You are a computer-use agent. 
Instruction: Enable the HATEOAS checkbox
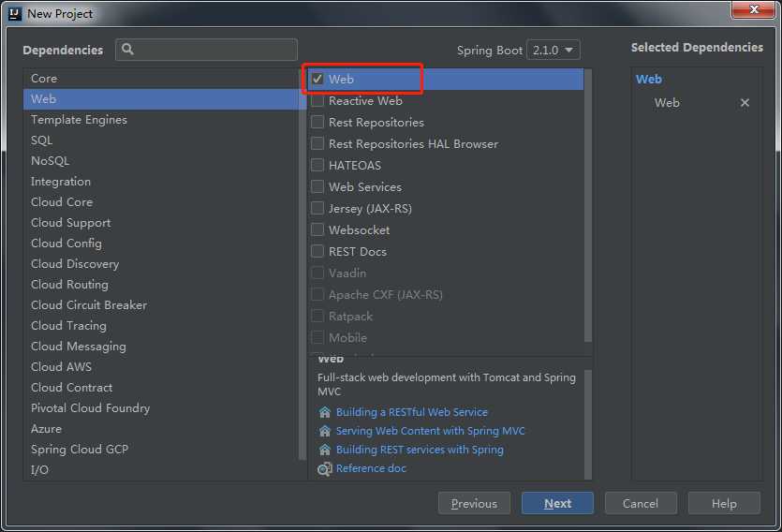(x=317, y=165)
